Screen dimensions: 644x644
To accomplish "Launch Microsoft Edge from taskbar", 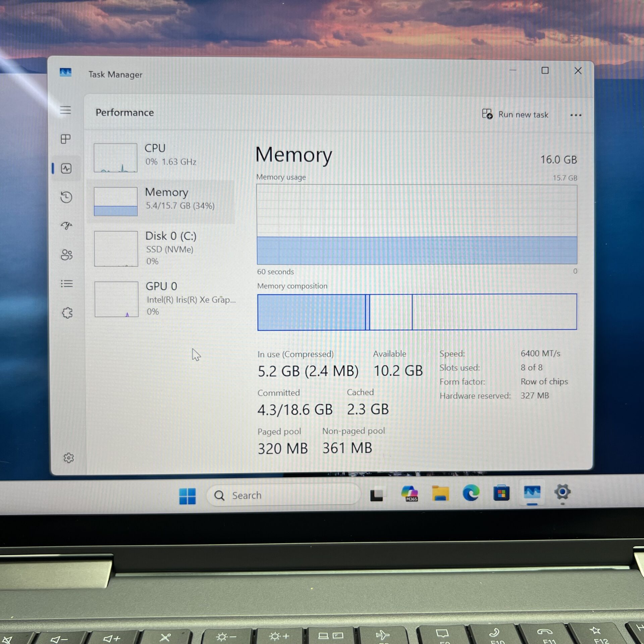I will click(x=471, y=493).
